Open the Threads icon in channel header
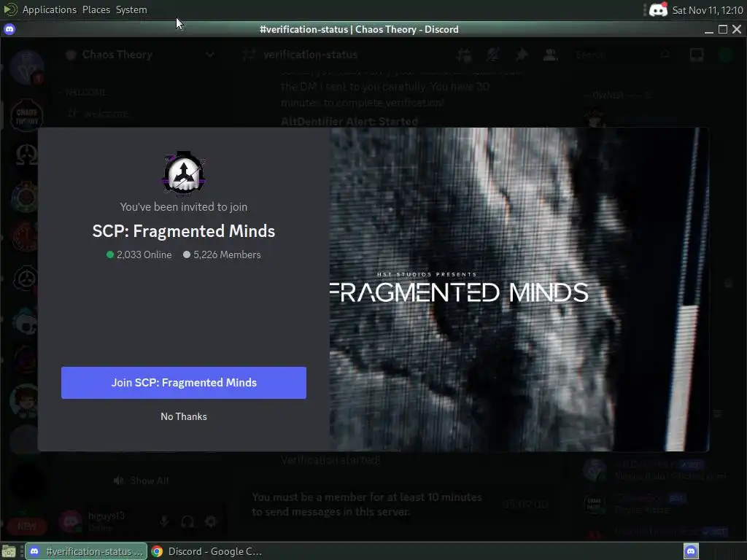 [463, 55]
